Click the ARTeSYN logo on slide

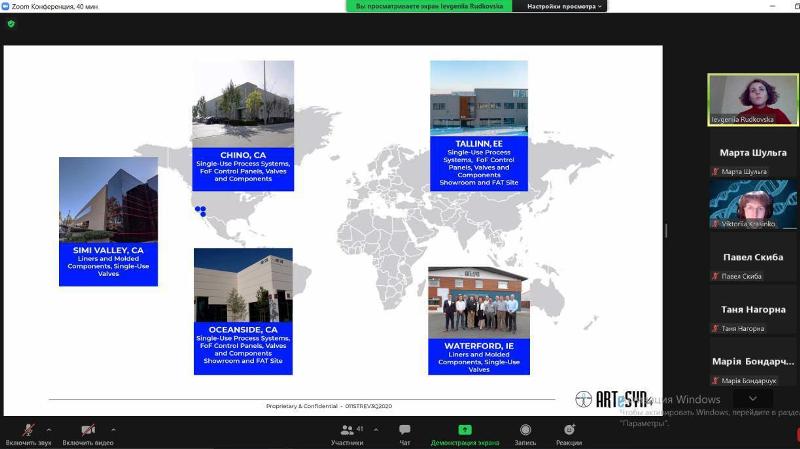click(612, 399)
